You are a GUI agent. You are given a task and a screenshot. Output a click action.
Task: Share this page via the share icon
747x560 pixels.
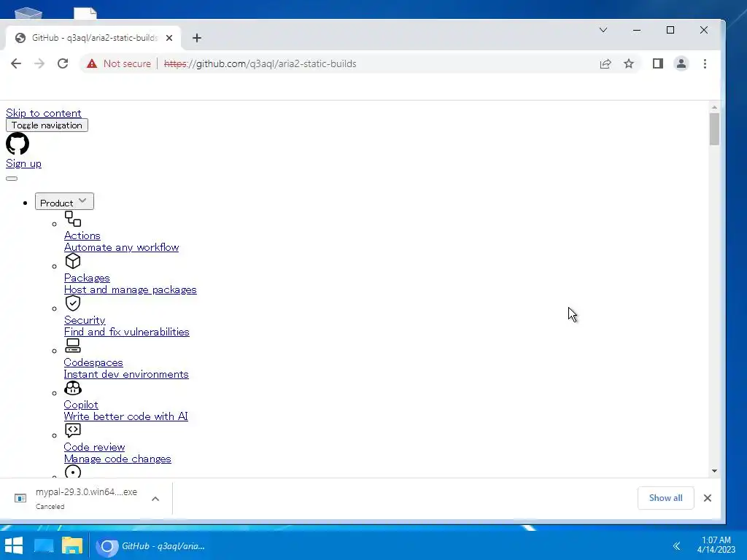[605, 64]
